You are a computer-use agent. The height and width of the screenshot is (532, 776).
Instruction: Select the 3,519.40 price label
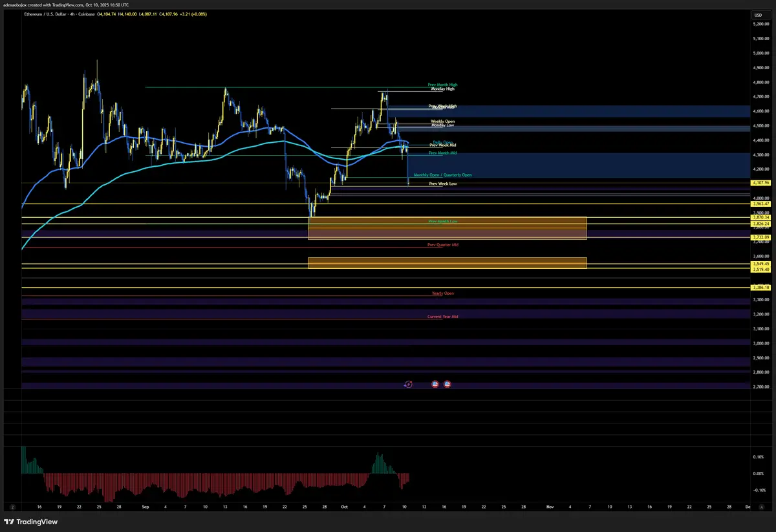(760, 270)
